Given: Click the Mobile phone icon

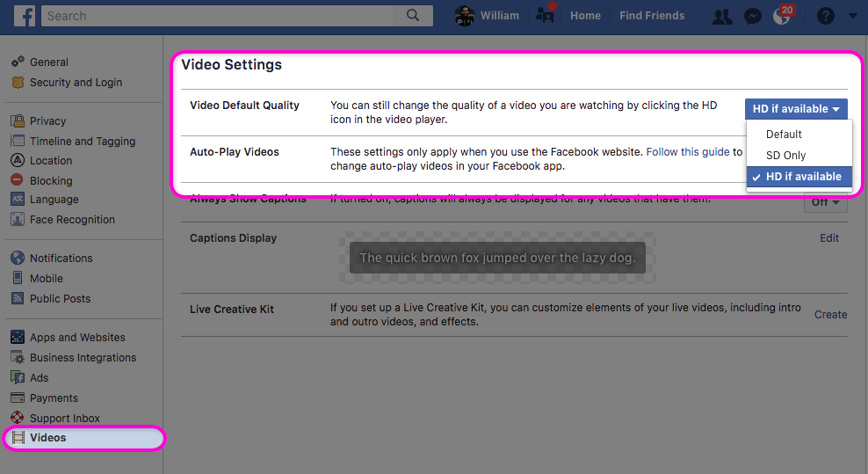Looking at the screenshot, I should [x=18, y=278].
